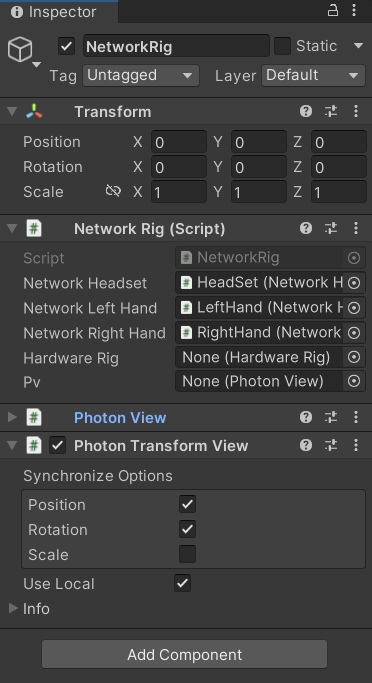Click the Position X value field
This screenshot has height=683, width=372.
(x=179, y=142)
